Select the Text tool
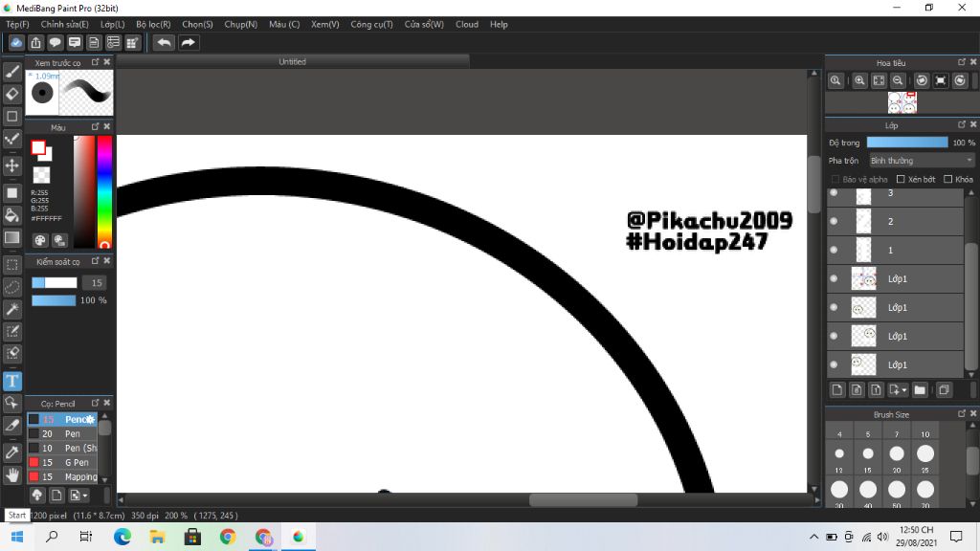Image resolution: width=980 pixels, height=551 pixels. pos(11,381)
